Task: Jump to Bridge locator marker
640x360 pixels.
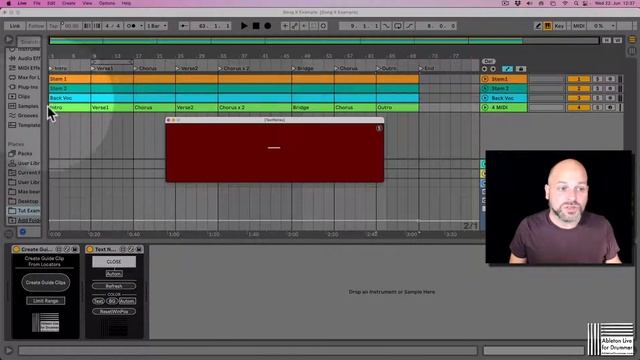Action: [303, 68]
